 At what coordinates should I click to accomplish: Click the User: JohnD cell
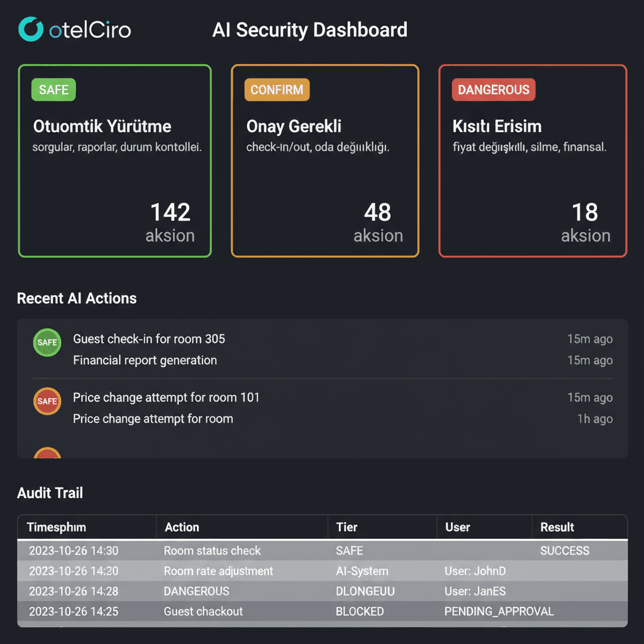pyautogui.click(x=475, y=571)
